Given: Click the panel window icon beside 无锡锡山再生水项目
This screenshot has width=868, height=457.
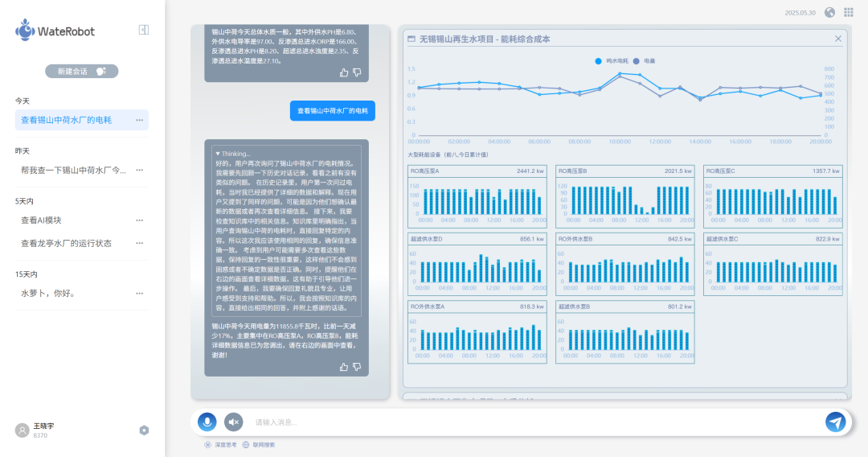Looking at the screenshot, I should pos(411,39).
